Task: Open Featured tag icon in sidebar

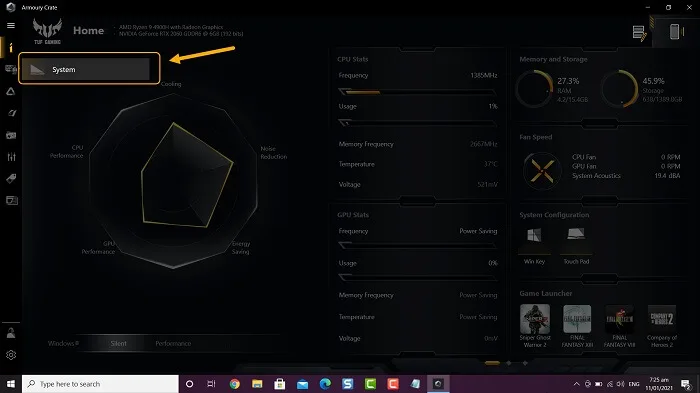Action: coord(11,179)
